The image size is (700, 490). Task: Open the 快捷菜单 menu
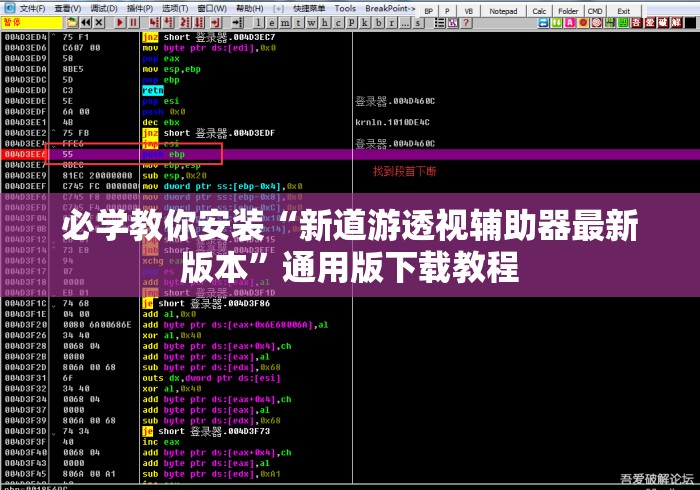pyautogui.click(x=309, y=8)
